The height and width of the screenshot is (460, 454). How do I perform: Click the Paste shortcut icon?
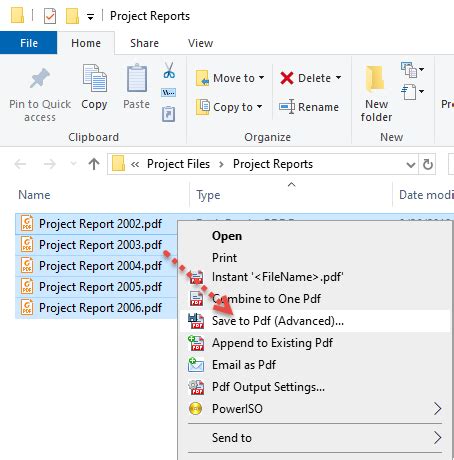click(x=169, y=114)
